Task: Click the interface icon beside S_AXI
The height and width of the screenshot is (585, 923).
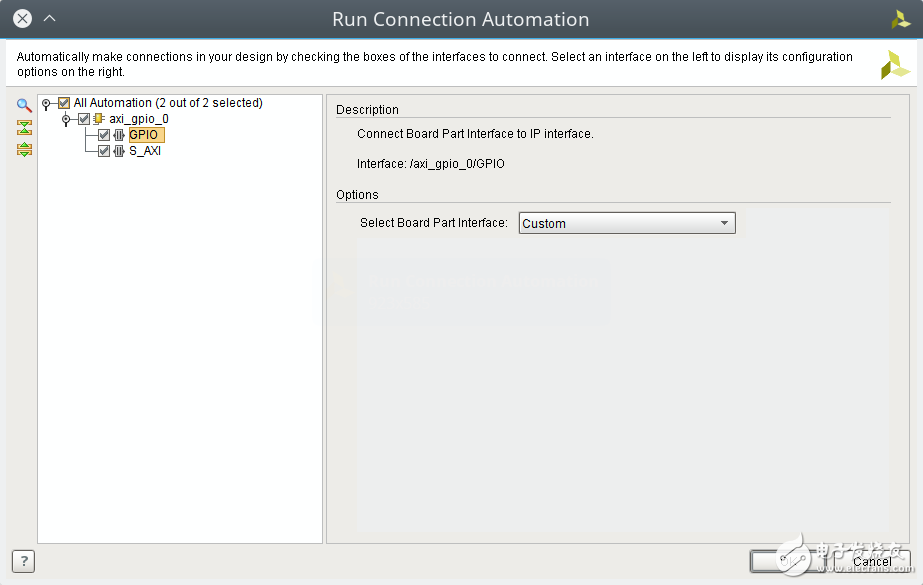Action: pos(119,151)
